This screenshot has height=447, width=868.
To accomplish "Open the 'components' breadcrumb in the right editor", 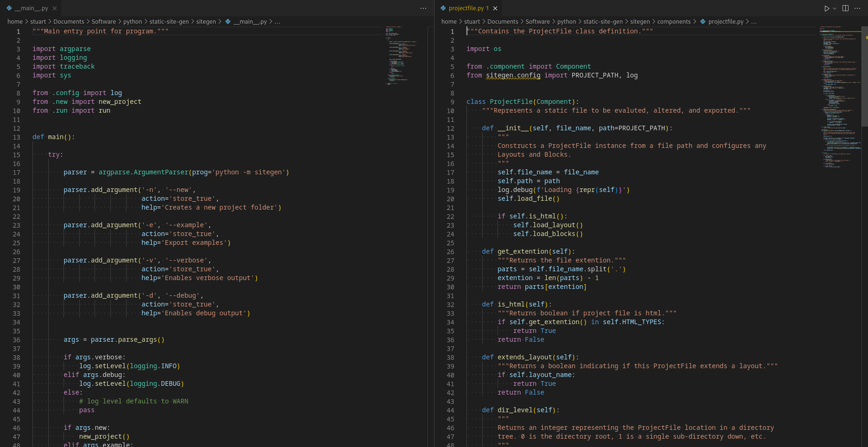I will pyautogui.click(x=674, y=22).
